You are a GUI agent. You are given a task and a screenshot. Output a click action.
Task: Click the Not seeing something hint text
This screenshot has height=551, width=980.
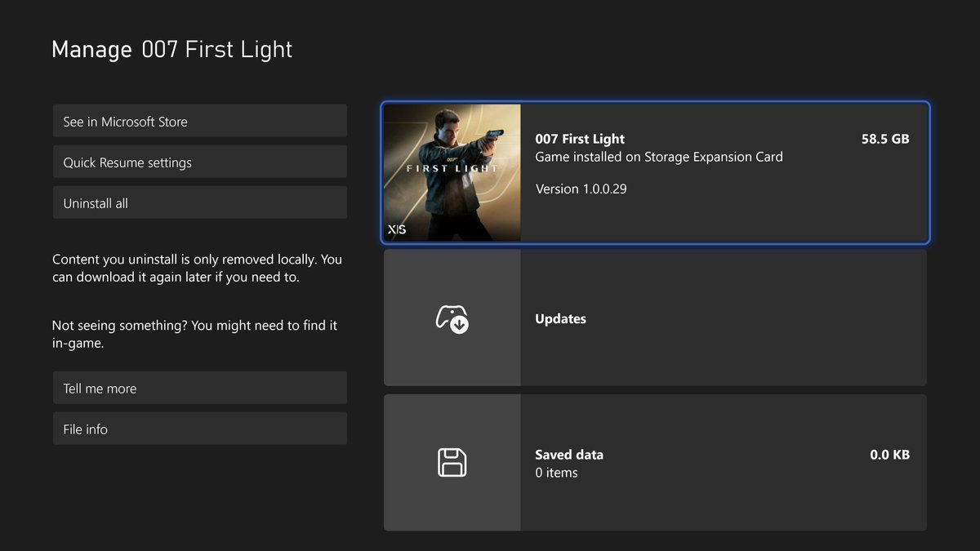[194, 334]
